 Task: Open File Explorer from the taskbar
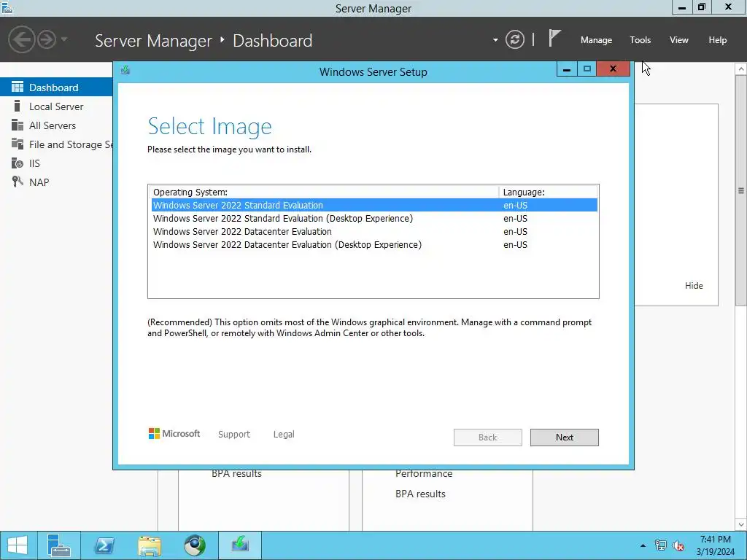pyautogui.click(x=150, y=545)
